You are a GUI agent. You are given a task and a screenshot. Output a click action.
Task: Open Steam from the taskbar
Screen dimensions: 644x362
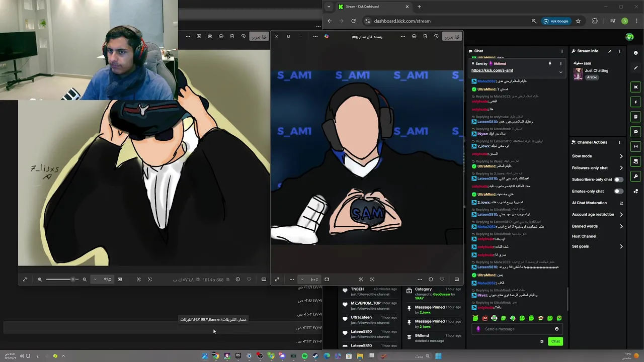pos(315,356)
